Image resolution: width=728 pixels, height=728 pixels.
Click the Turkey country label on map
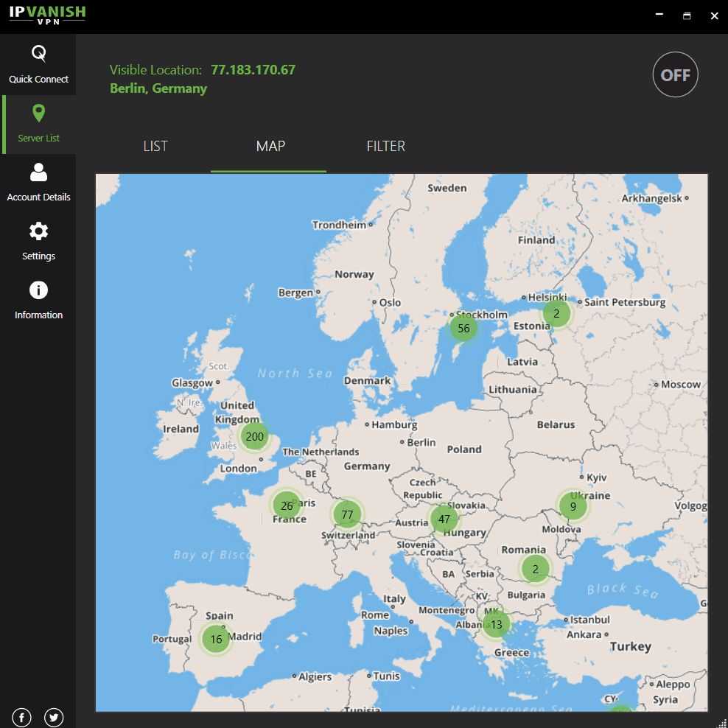pyautogui.click(x=630, y=646)
